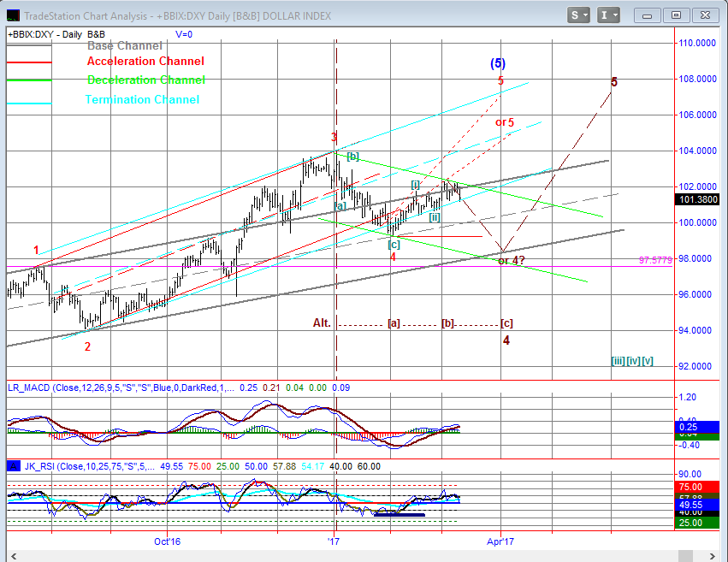Click the dark red wave 5 label at far right
This screenshot has height=562, width=728.
pyautogui.click(x=613, y=82)
